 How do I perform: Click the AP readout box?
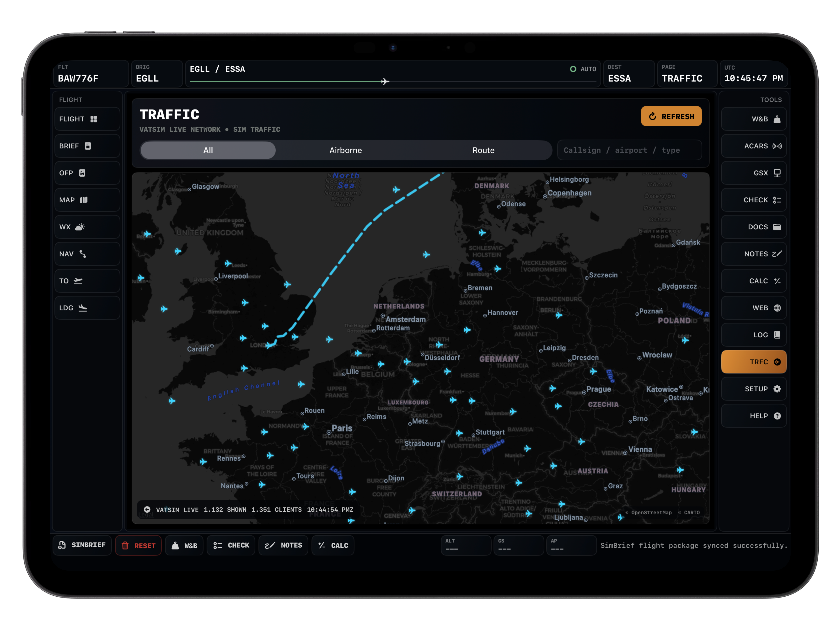(571, 545)
